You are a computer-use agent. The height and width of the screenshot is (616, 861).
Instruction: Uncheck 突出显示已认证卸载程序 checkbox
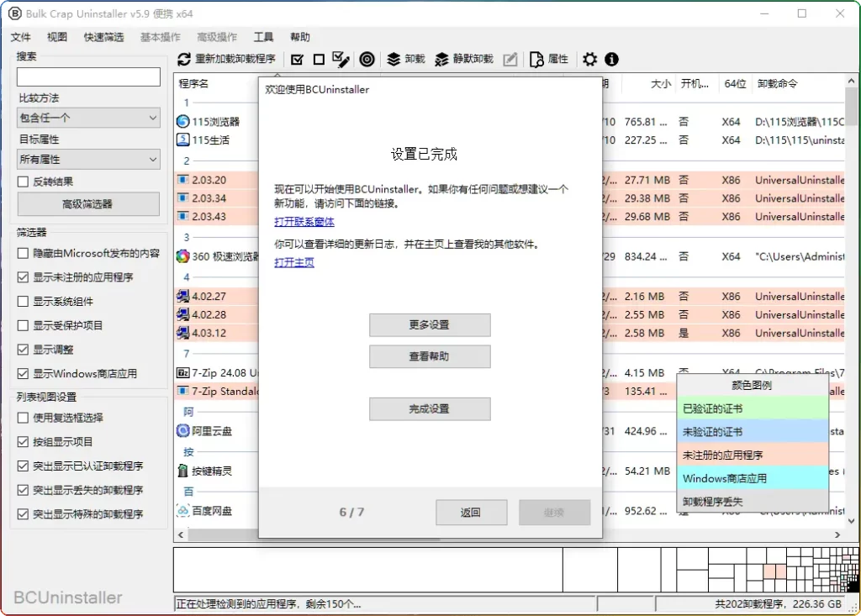(23, 466)
